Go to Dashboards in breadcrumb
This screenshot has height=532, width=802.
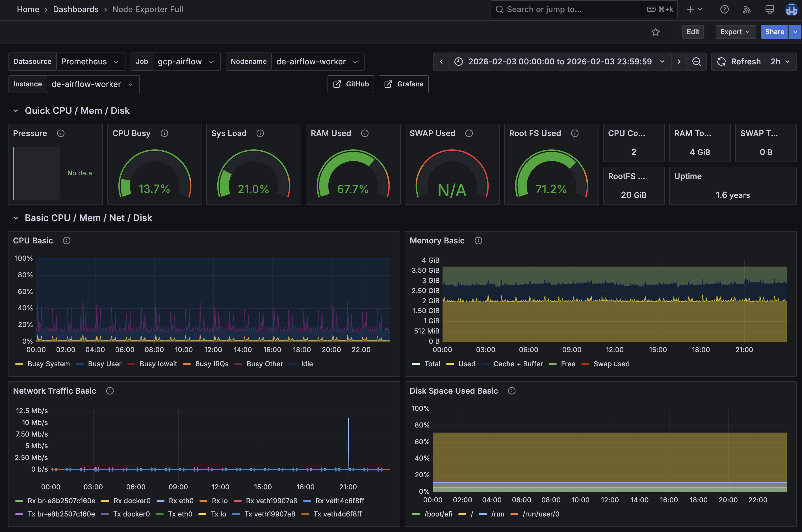click(x=76, y=9)
